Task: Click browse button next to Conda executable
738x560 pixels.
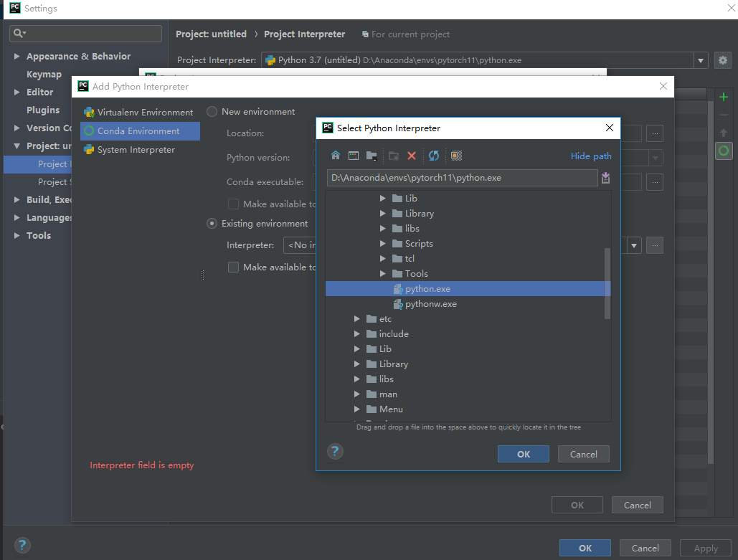Action: (x=655, y=182)
